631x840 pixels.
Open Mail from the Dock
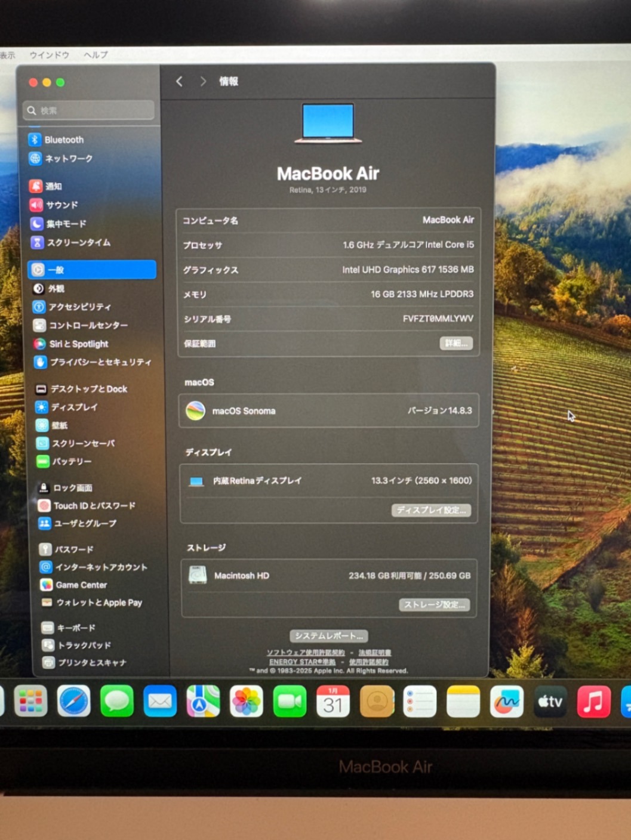point(160,701)
